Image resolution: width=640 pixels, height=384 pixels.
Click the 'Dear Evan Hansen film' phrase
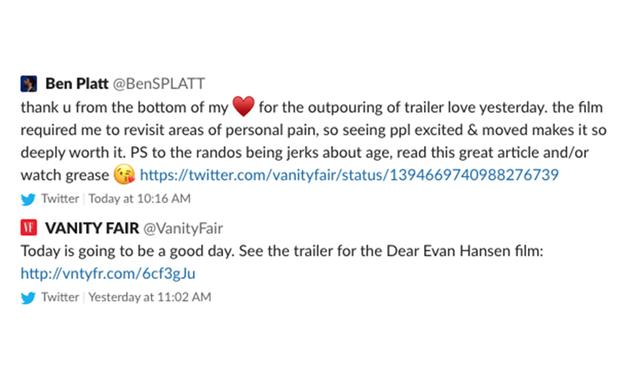click(x=464, y=251)
